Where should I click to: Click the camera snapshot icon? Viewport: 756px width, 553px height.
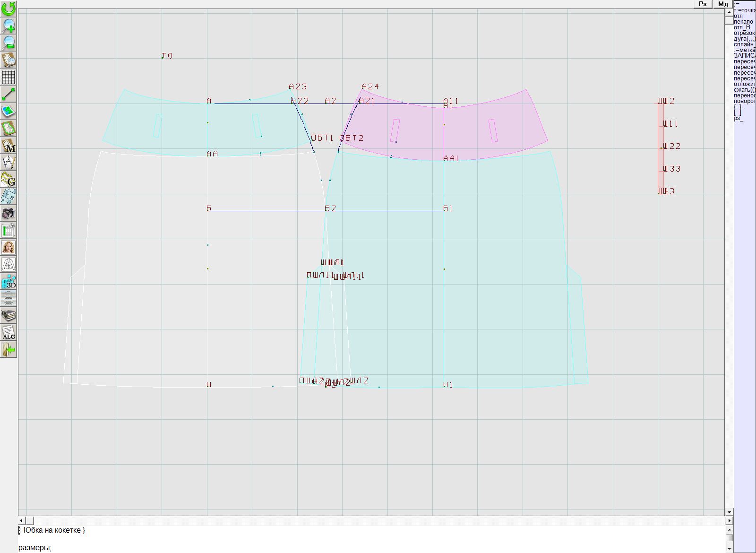9,213
